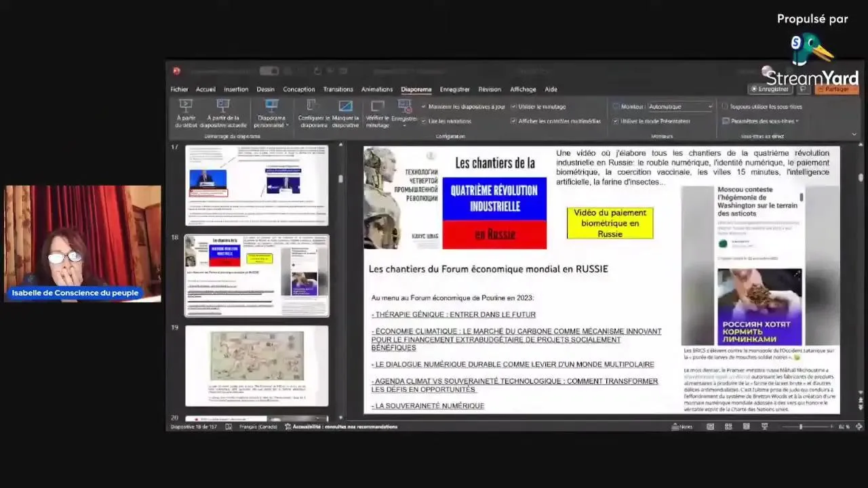Click yellow Vidéo du paiement biométrique box
The height and width of the screenshot is (488, 868).
click(x=610, y=223)
